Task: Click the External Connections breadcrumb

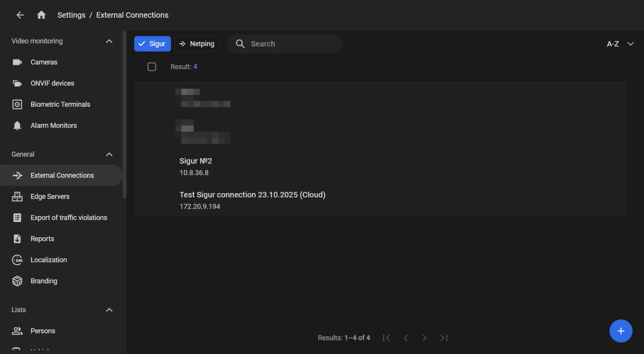Action: tap(132, 15)
